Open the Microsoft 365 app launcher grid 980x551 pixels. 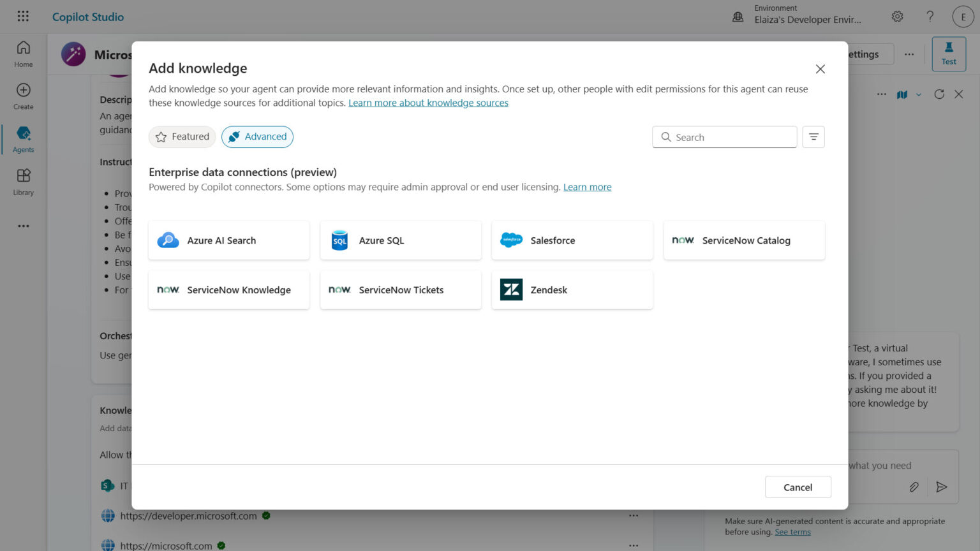point(23,16)
